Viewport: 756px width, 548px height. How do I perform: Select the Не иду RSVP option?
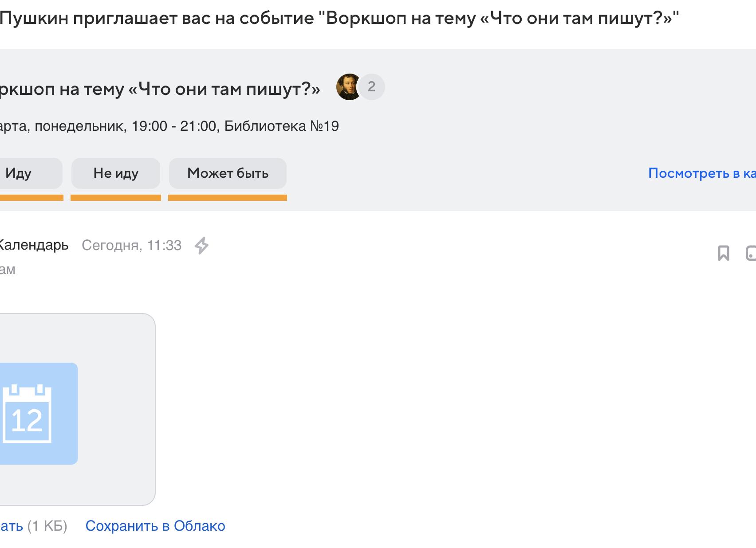click(115, 173)
